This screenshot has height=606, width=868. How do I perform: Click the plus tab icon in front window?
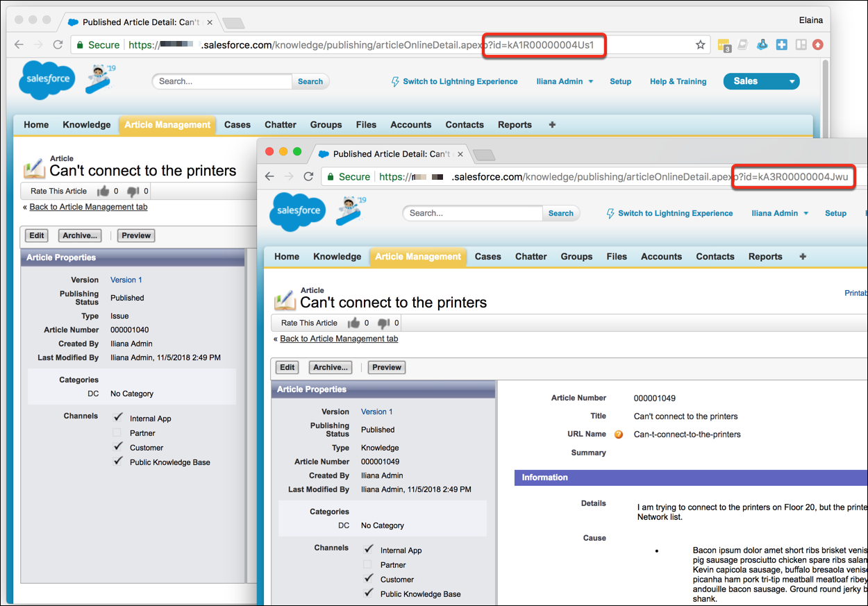pyautogui.click(x=803, y=257)
